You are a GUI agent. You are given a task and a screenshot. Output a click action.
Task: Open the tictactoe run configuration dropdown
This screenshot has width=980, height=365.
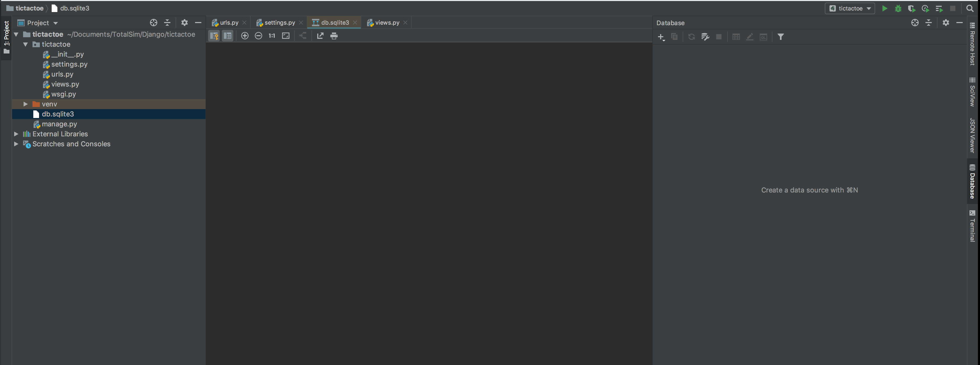[x=850, y=8]
